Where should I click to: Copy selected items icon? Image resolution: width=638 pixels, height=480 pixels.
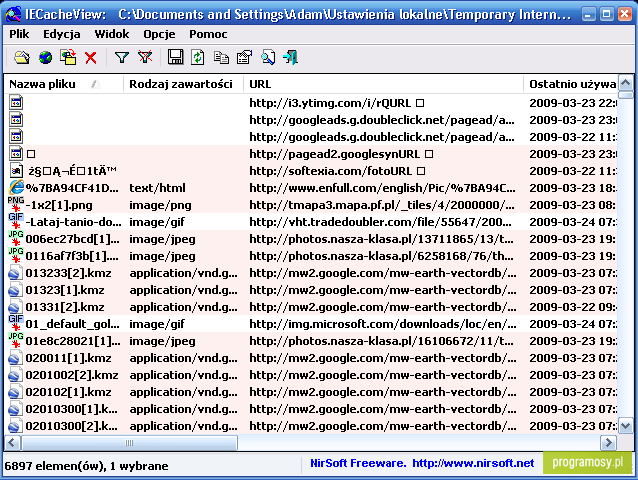[x=221, y=57]
